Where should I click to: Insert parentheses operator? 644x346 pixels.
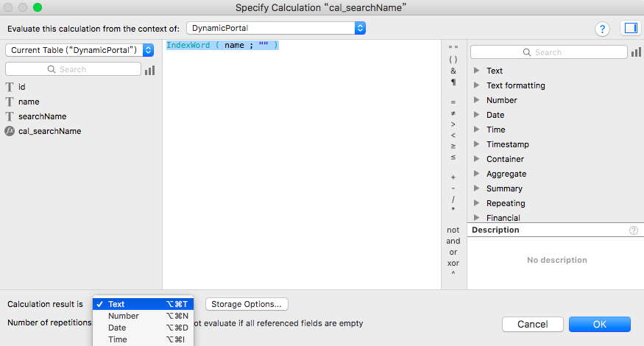(453, 60)
